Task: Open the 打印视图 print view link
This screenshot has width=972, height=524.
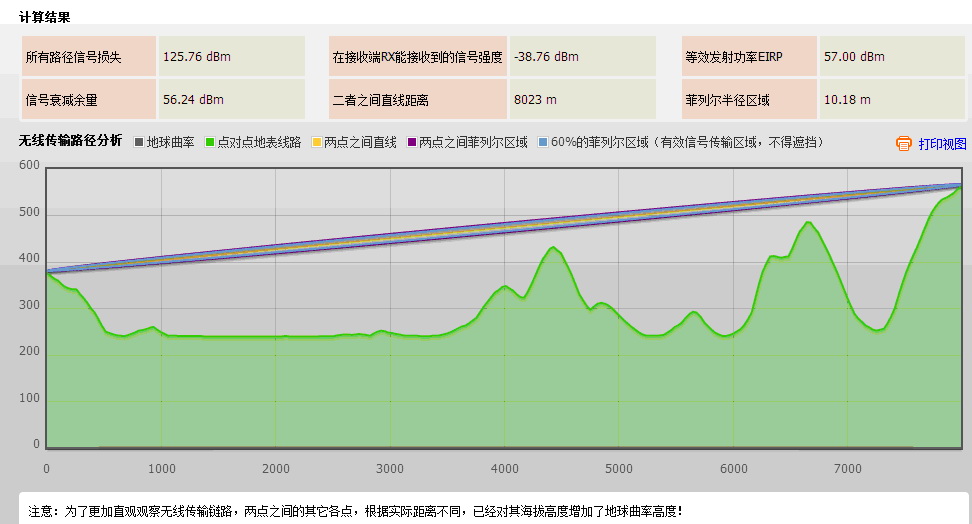Action: tap(942, 144)
